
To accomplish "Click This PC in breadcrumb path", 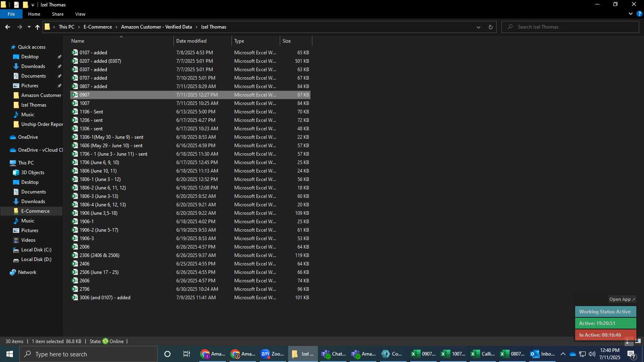I will click(66, 27).
